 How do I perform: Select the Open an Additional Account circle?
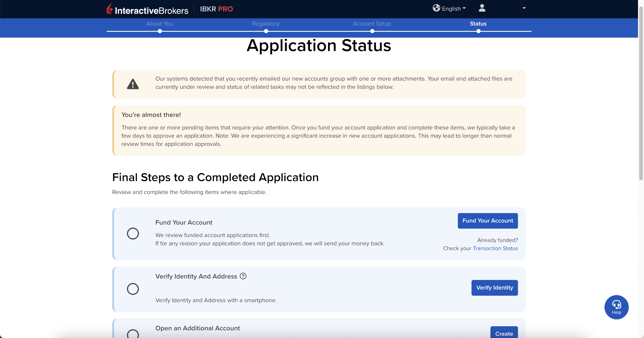pyautogui.click(x=133, y=334)
